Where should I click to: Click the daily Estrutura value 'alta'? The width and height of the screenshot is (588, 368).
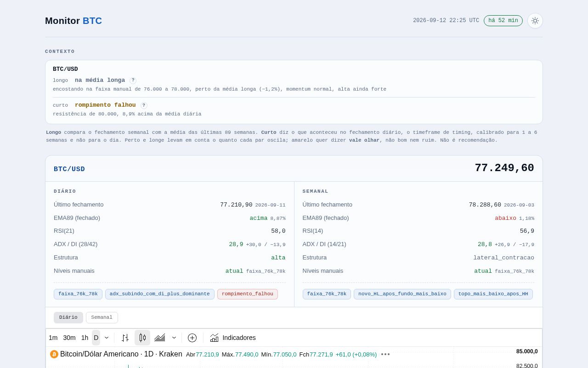click(278, 258)
